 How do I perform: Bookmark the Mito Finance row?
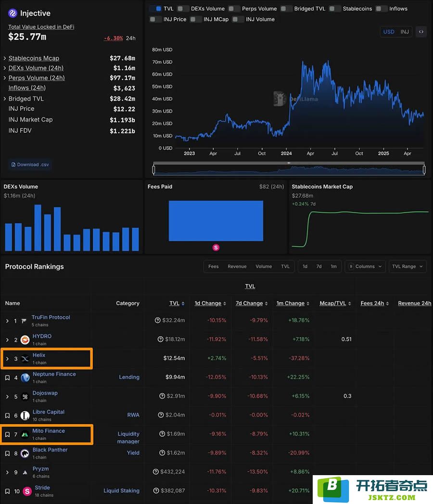coord(7,435)
